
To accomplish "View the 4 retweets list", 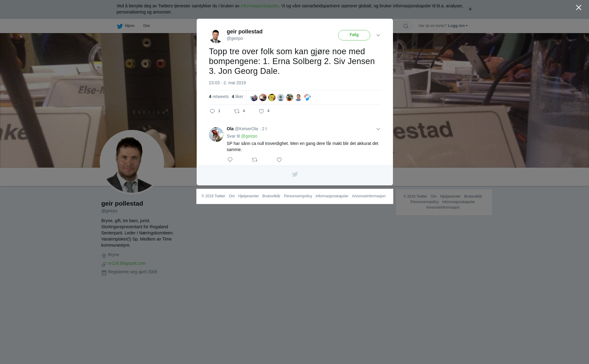I will tap(219, 97).
